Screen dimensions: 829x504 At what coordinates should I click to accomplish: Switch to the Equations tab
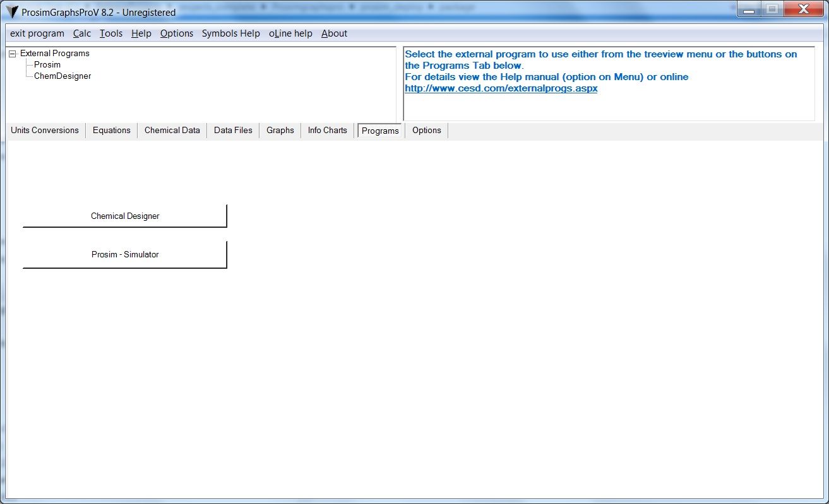[111, 130]
